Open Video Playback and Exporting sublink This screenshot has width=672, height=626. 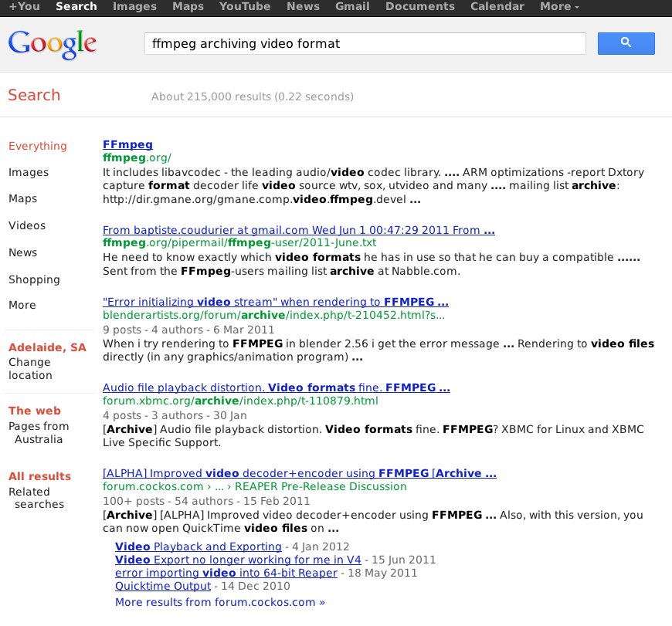[199, 546]
